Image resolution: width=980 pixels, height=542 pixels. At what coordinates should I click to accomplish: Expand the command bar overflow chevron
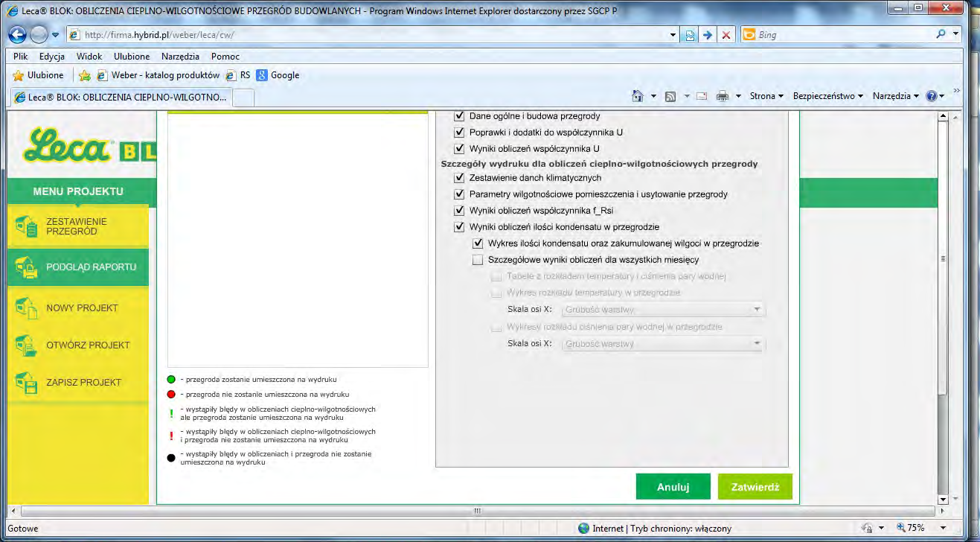point(956,91)
